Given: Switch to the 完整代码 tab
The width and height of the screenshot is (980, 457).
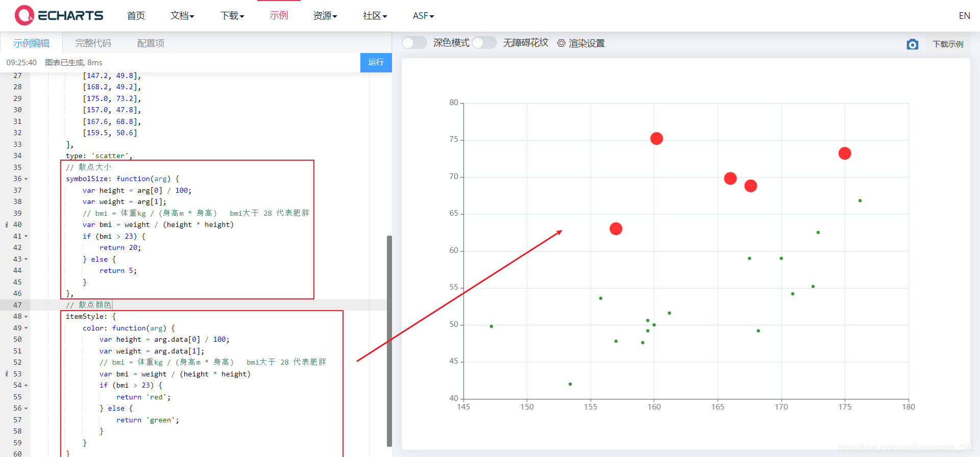Looking at the screenshot, I should click(93, 43).
